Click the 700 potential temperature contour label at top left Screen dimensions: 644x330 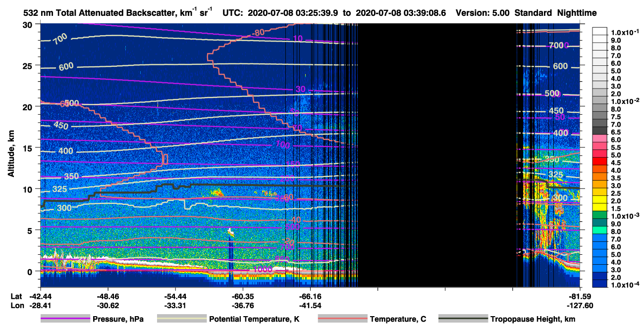click(61, 39)
